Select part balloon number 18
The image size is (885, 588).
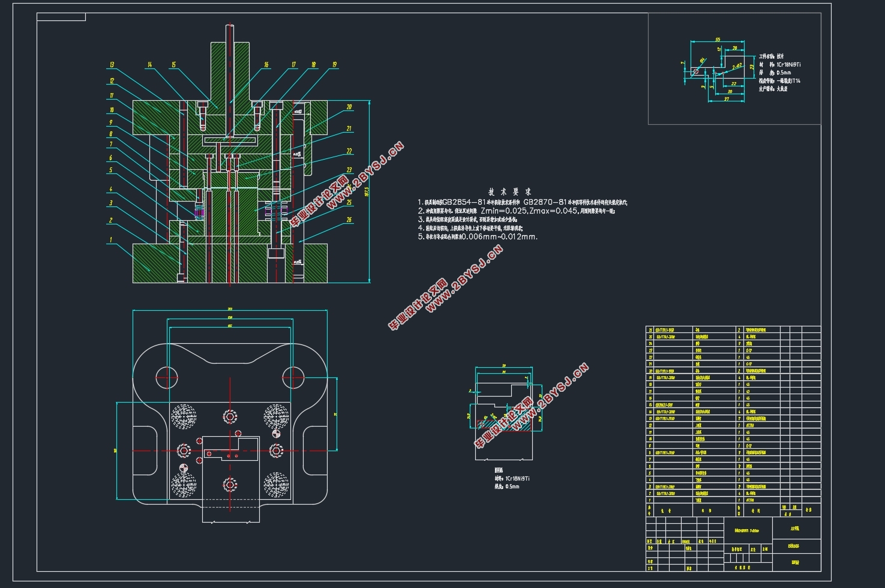click(x=313, y=65)
